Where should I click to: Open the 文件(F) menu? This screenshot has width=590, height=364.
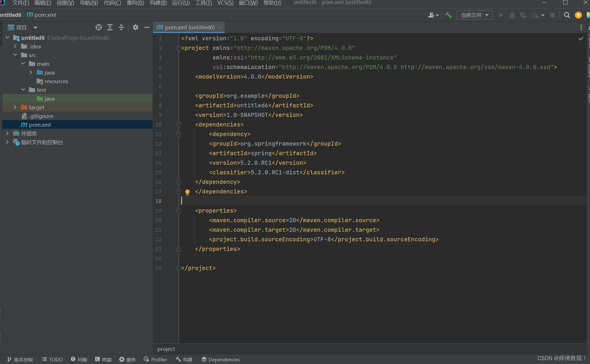[21, 3]
